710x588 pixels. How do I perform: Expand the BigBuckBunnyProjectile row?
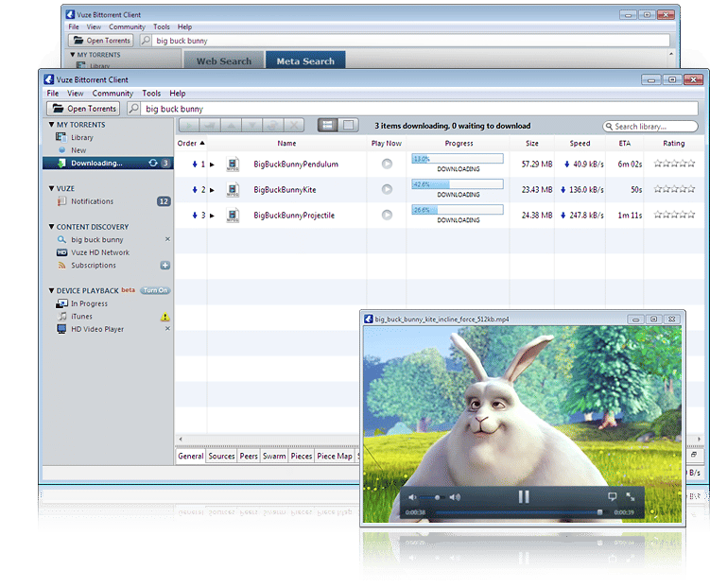(212, 216)
